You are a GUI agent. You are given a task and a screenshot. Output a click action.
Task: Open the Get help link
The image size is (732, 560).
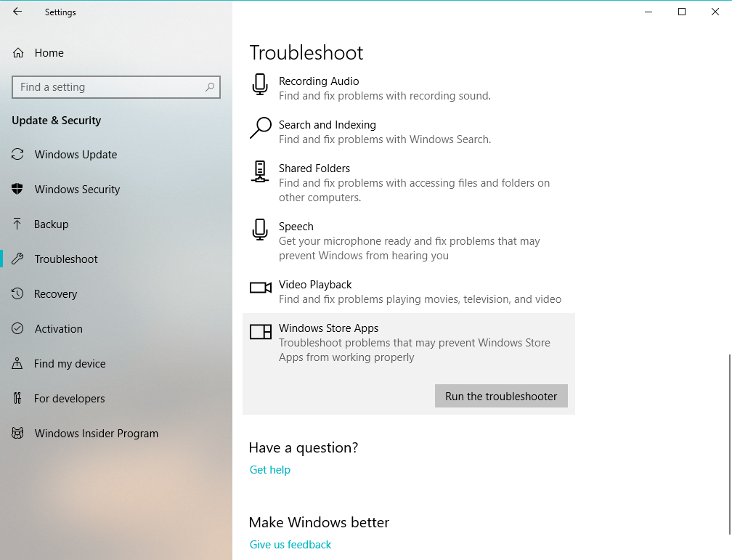click(x=270, y=469)
